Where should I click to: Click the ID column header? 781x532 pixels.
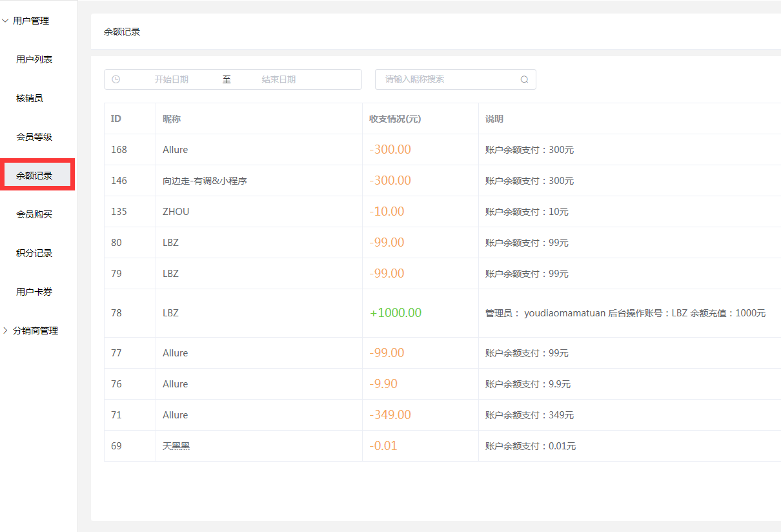pos(116,119)
